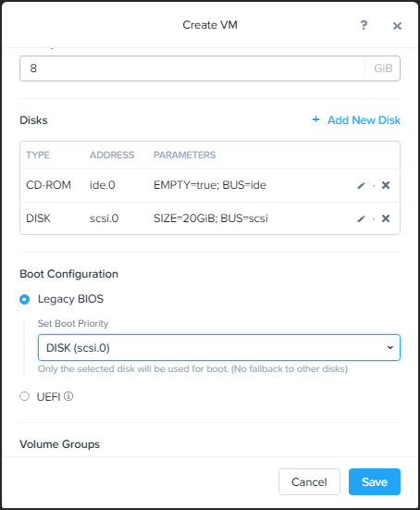Select the Legacy BIOS radio button

pos(24,299)
